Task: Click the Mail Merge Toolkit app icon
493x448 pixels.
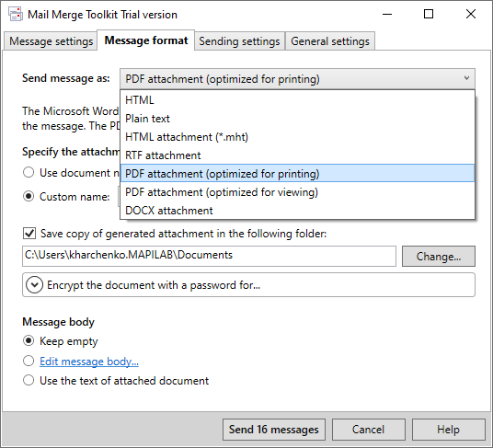Action: 16,14
